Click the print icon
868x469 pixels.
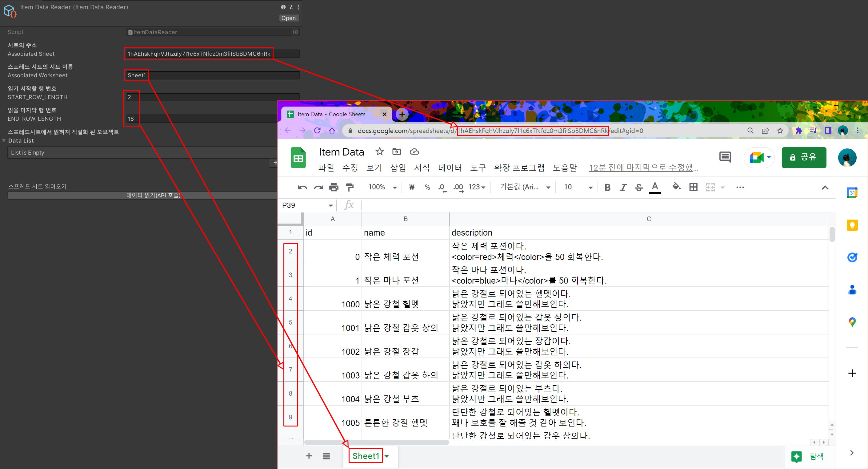click(x=334, y=187)
